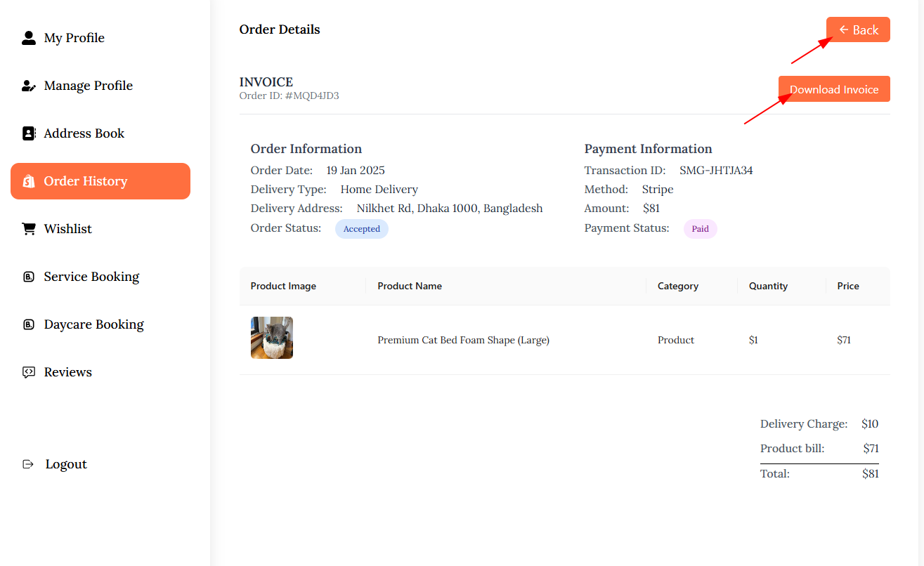Click the cat bed product thumbnail

[272, 338]
